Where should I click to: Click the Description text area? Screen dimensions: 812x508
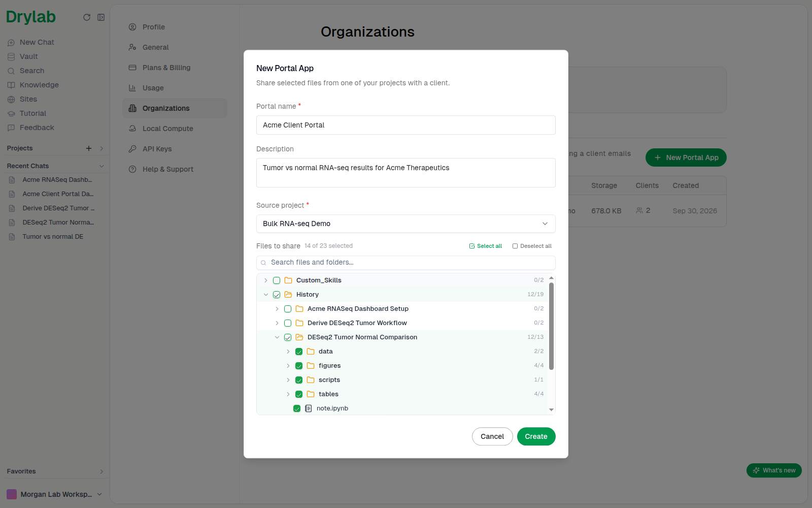pos(406,173)
